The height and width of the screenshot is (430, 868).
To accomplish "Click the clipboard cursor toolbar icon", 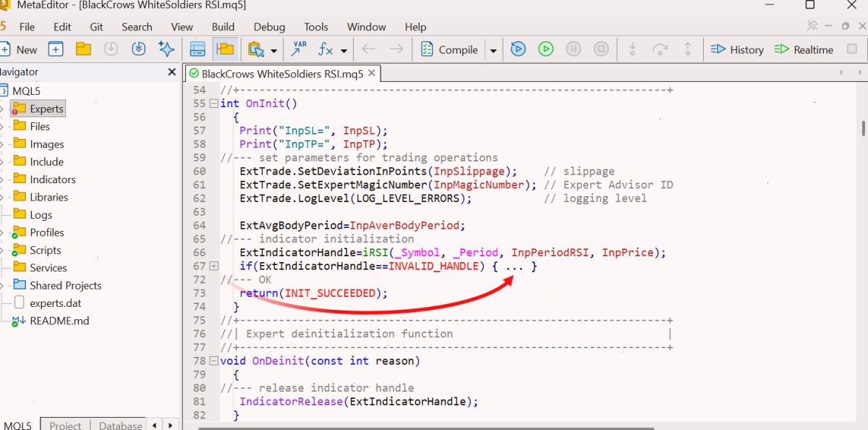I will 255,50.
